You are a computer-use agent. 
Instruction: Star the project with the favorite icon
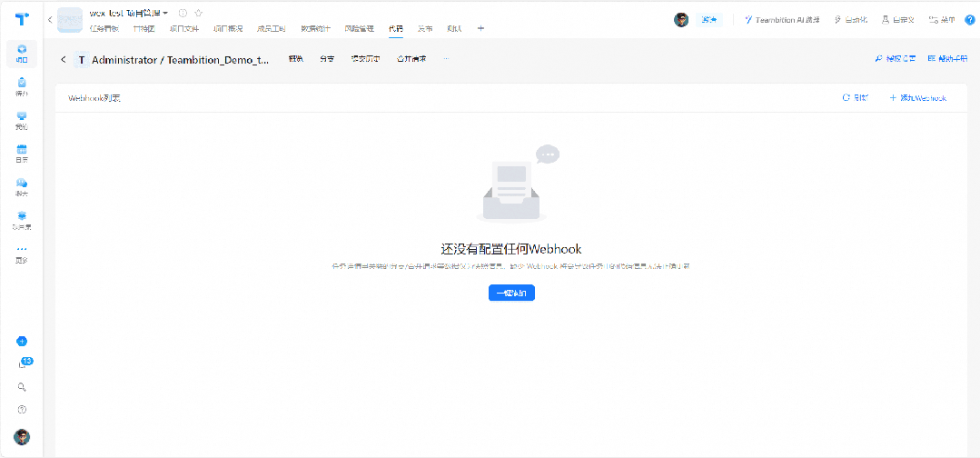[199, 13]
